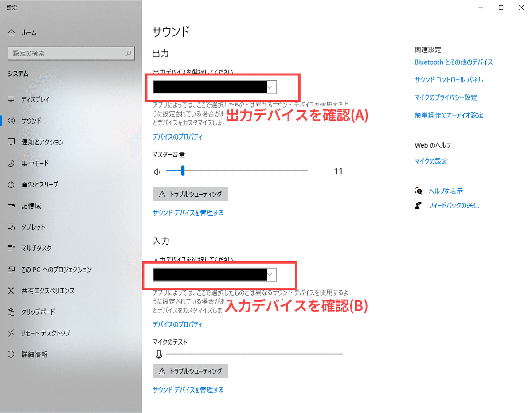Viewport: 532px width, 413px height.
Task: Click the feedback person icon
Action: coord(418,206)
